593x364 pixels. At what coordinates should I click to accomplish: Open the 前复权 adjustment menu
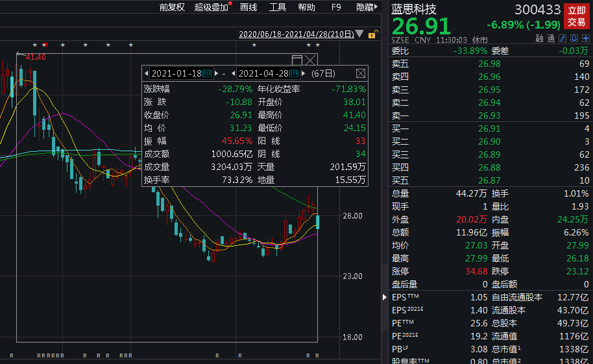172,7
